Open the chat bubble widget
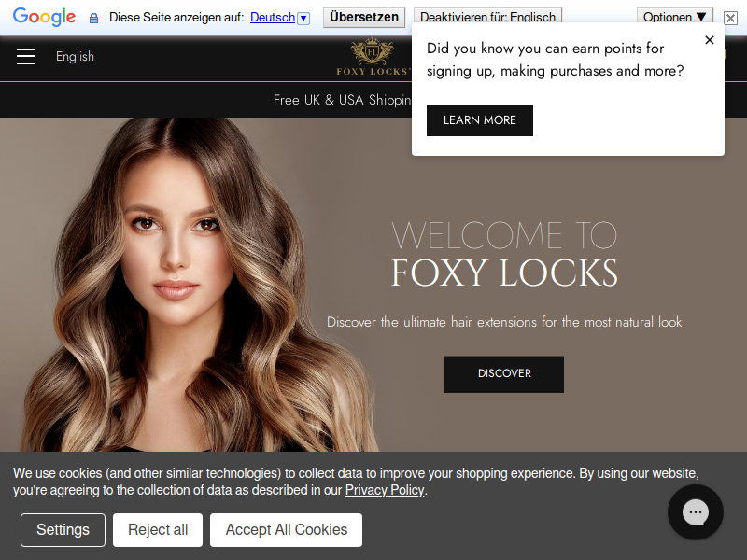 tap(695, 512)
